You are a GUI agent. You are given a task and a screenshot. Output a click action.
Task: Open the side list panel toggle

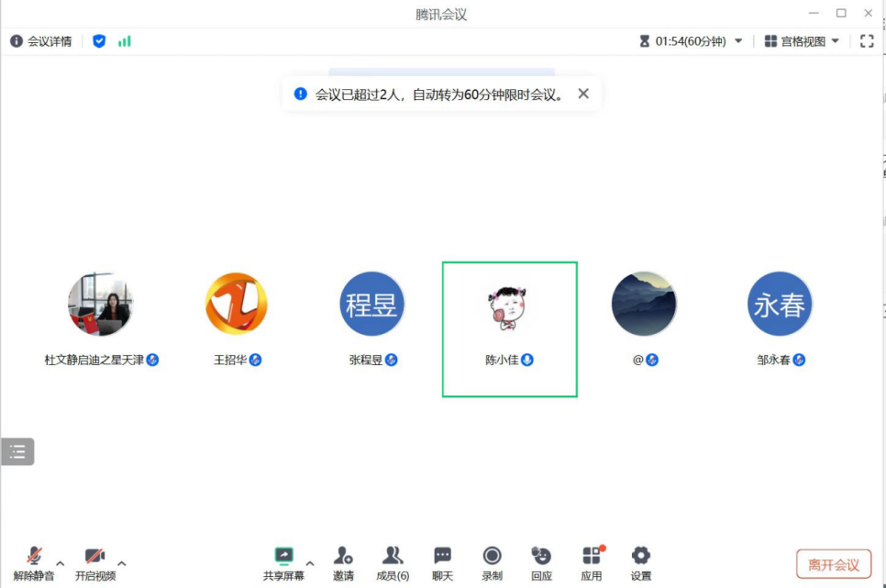[x=17, y=451]
